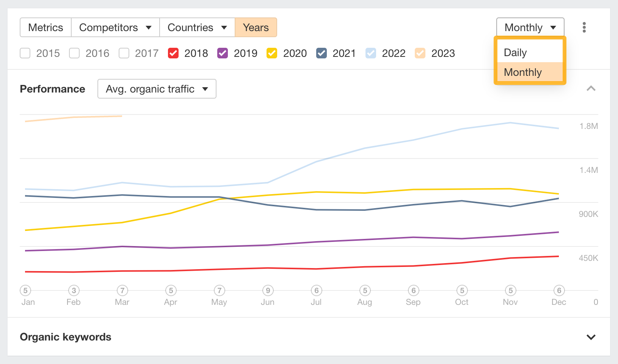Toggle the 2023 year checkbox
The image size is (618, 364).
(420, 53)
